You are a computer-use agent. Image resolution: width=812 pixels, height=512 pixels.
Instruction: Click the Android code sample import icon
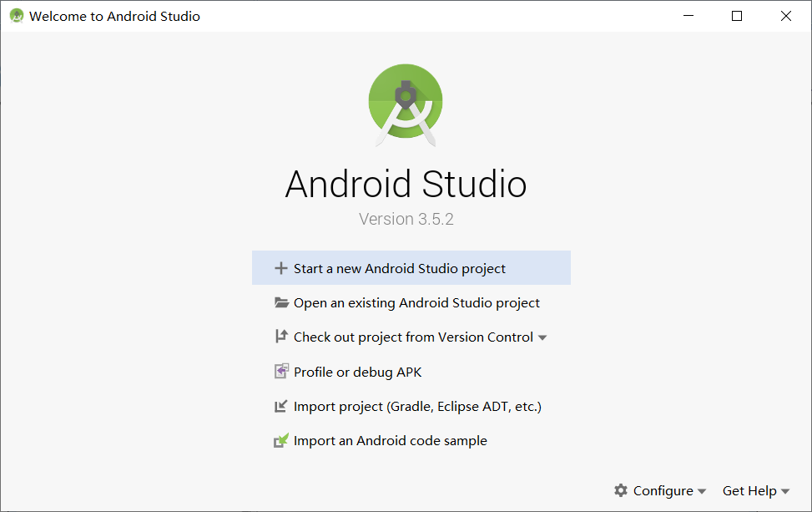coord(281,440)
